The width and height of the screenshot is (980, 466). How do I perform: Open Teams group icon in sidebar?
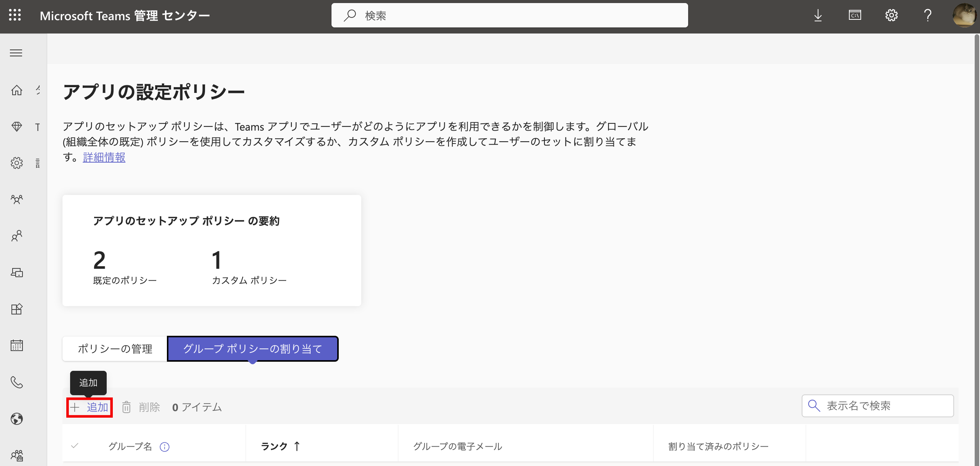pyautogui.click(x=17, y=199)
